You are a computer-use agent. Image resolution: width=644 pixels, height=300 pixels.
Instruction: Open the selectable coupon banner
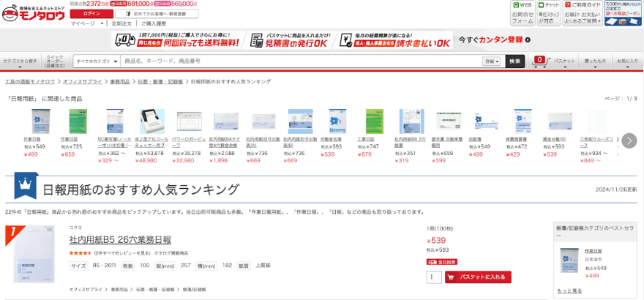pos(623,13)
